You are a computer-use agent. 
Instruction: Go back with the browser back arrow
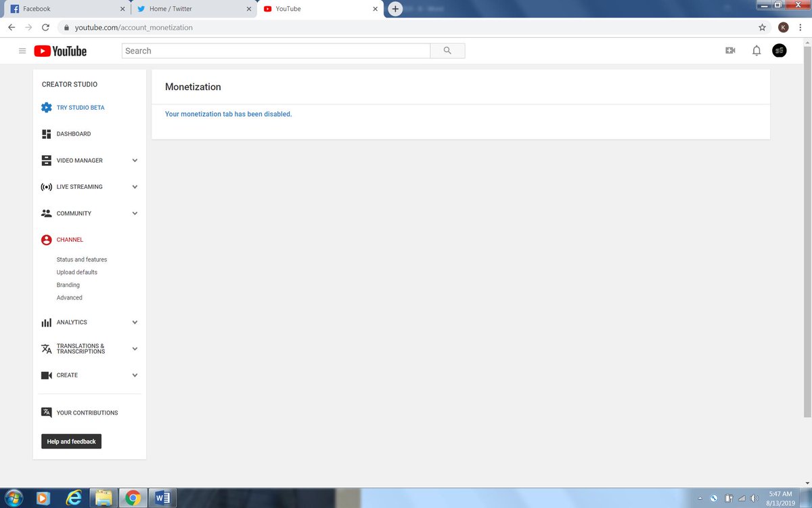11,28
